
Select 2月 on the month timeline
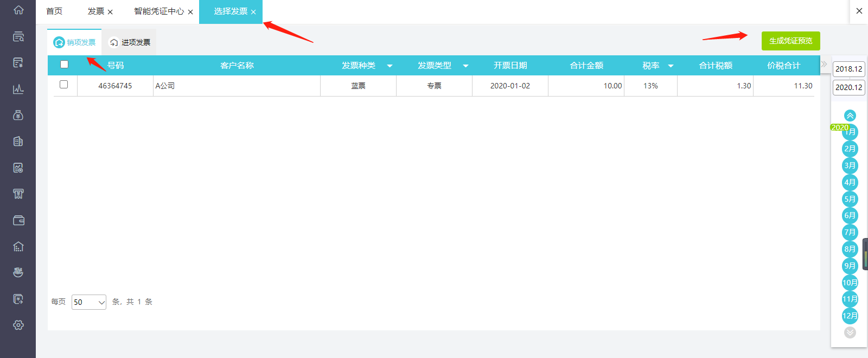(850, 149)
